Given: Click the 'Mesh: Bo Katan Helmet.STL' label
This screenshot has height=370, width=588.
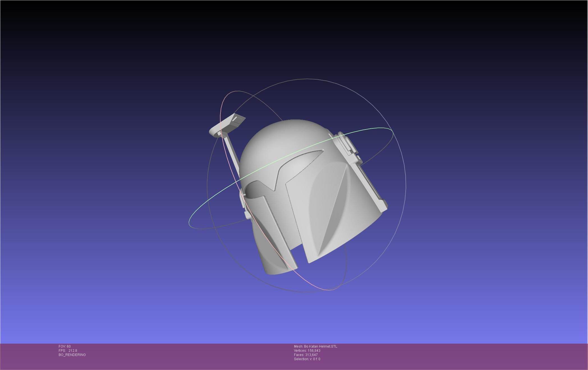Looking at the screenshot, I should (316, 346).
